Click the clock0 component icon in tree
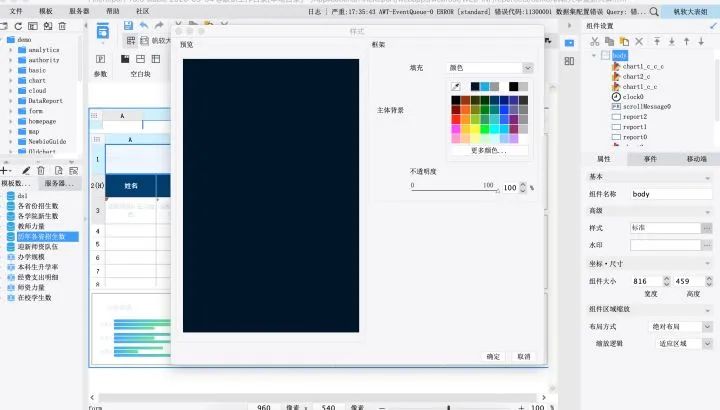720x410 pixels. [x=616, y=97]
